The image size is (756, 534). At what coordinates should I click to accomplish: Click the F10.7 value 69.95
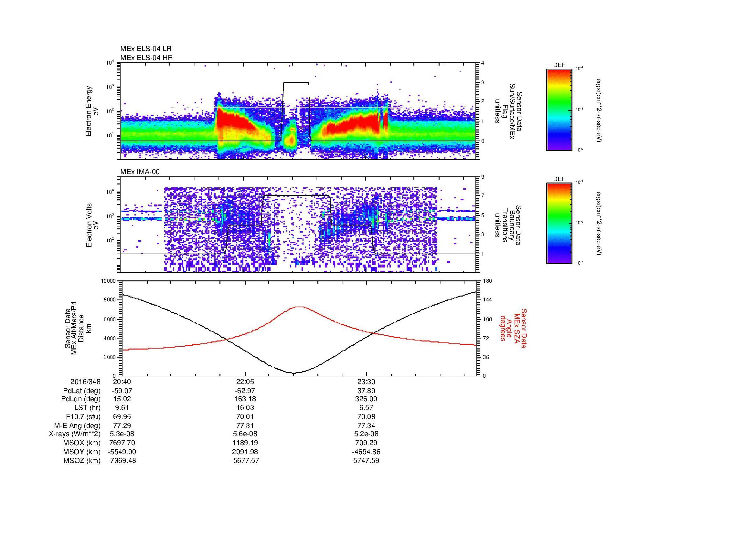(122, 417)
